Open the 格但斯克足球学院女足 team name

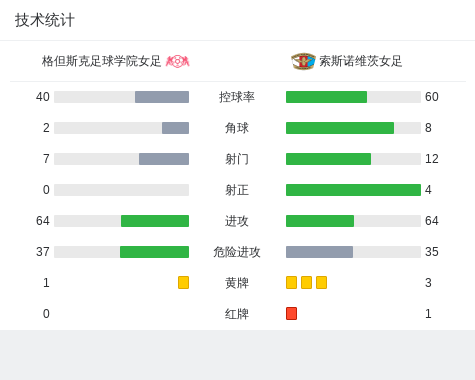(101, 61)
